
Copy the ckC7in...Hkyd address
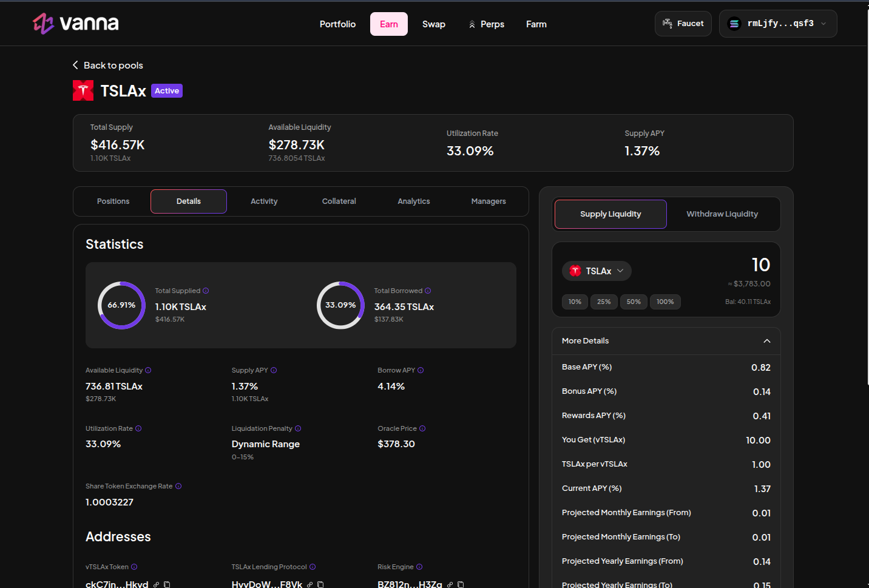point(167,584)
